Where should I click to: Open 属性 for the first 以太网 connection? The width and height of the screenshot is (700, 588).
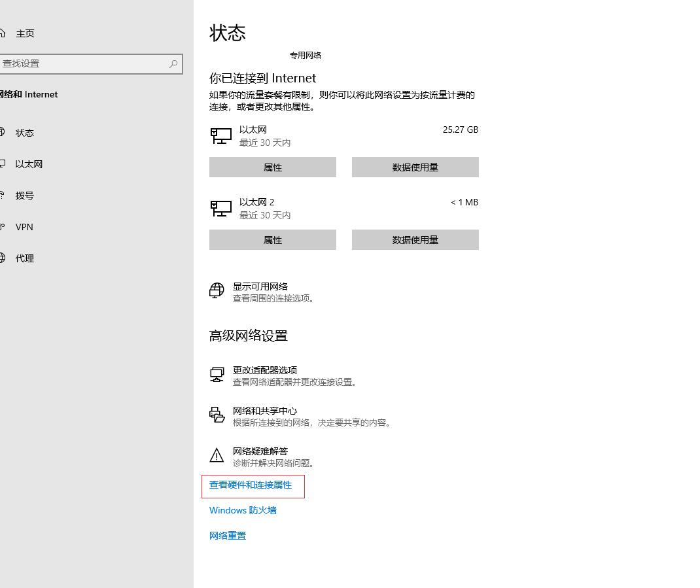click(272, 167)
